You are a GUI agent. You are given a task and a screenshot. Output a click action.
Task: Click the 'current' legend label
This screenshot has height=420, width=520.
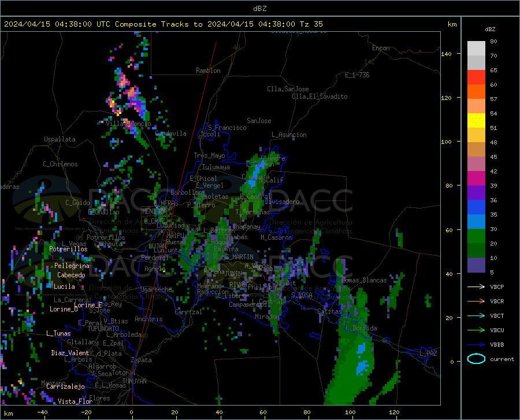(502, 359)
